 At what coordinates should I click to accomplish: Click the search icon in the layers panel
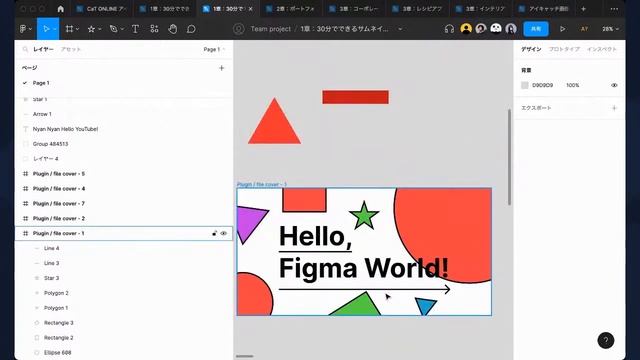point(25,49)
